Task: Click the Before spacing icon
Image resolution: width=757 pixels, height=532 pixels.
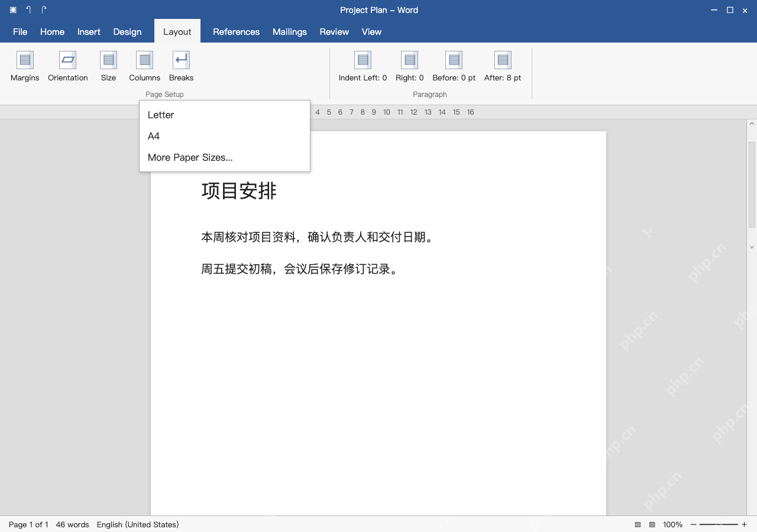Action: point(454,60)
